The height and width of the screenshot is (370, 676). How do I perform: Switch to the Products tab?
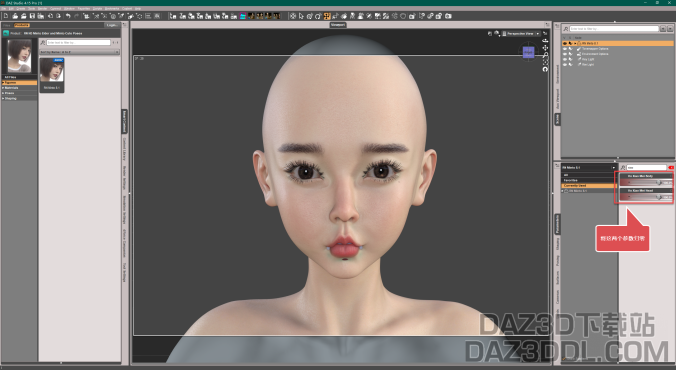coord(22,25)
